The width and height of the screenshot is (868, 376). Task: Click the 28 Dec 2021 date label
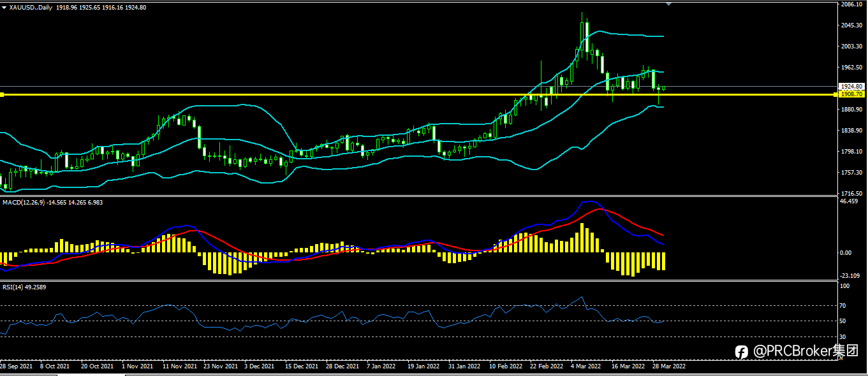[342, 367]
